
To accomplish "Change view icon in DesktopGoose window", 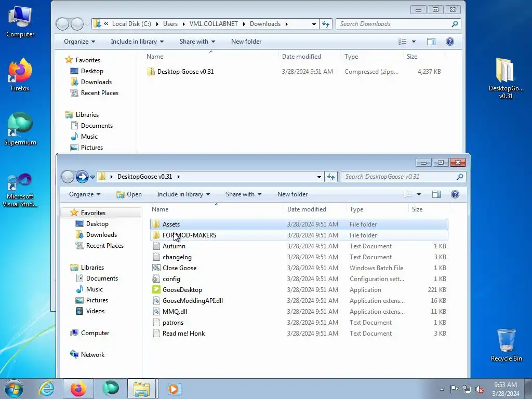I will click(407, 194).
